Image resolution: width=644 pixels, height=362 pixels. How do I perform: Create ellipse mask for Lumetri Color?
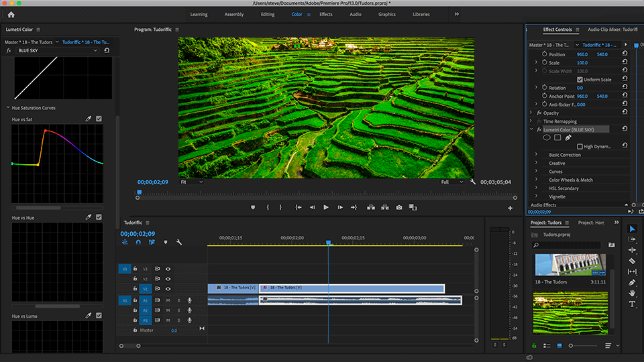point(547,138)
